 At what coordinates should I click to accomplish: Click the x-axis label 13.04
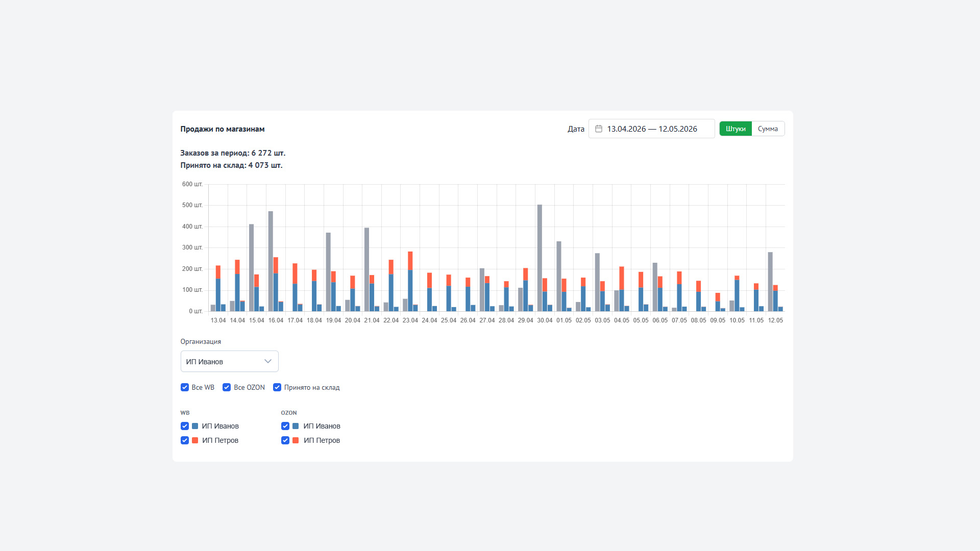pos(218,320)
